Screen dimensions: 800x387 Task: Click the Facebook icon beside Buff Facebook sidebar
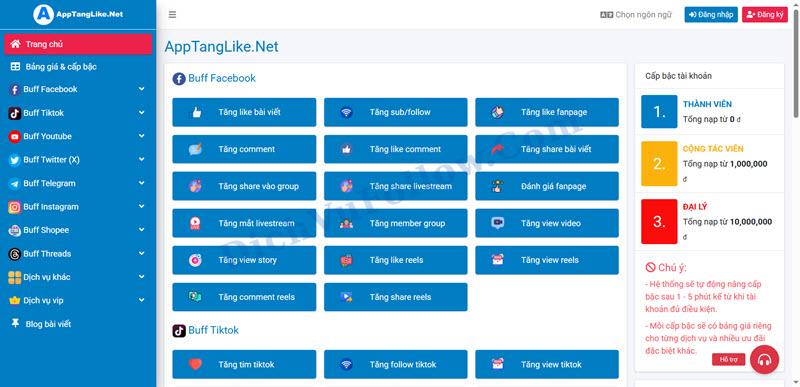pyautogui.click(x=15, y=90)
